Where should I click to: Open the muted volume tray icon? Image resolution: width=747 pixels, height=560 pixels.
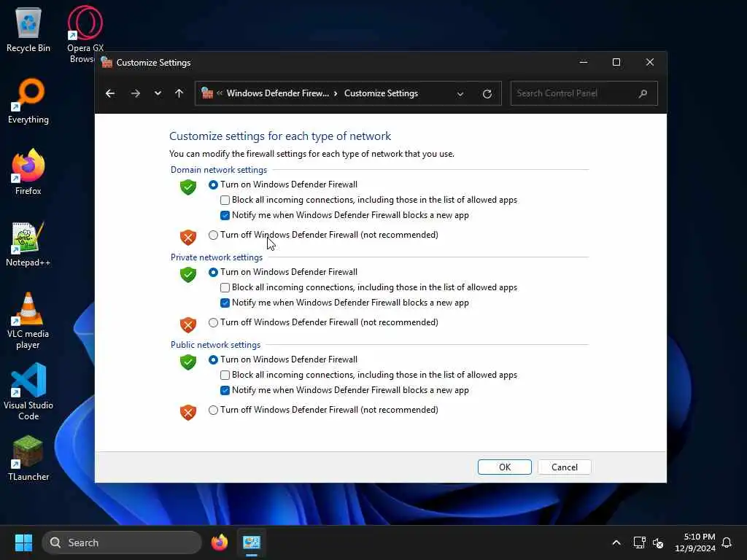[x=658, y=542]
